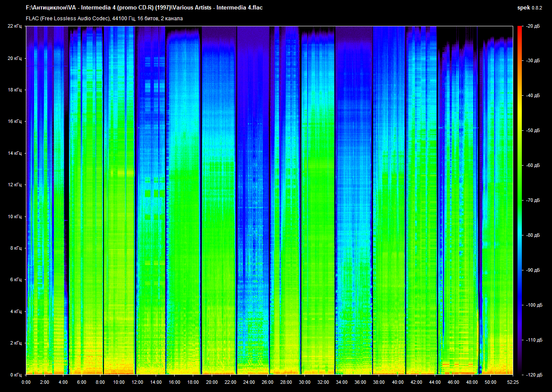This screenshot has height=392, width=552.
Task: Click the green middle of the dB color bar
Action: coord(519,190)
